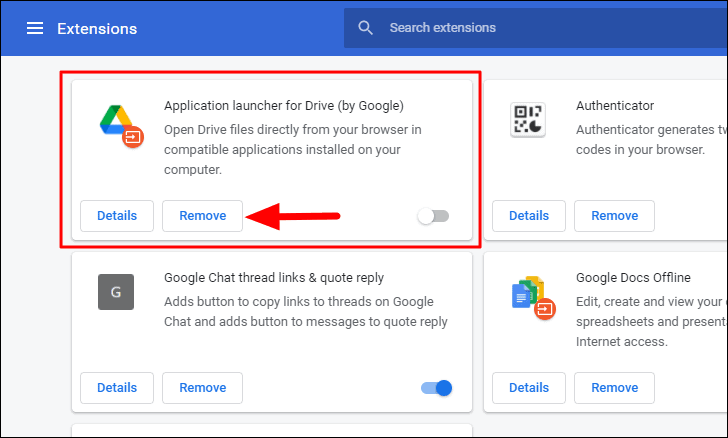The height and width of the screenshot is (438, 728).
Task: Remove Application launcher for Drive extension
Action: click(x=202, y=216)
